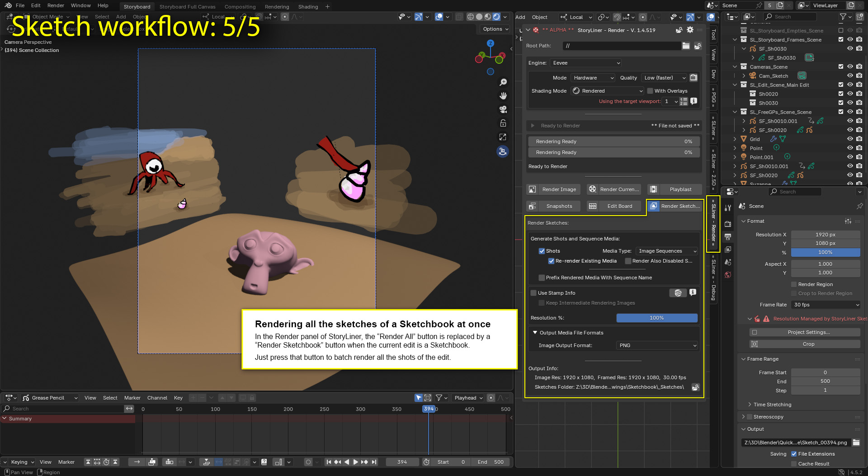Toggle camera view icon in viewport
The image size is (868, 476).
(503, 109)
